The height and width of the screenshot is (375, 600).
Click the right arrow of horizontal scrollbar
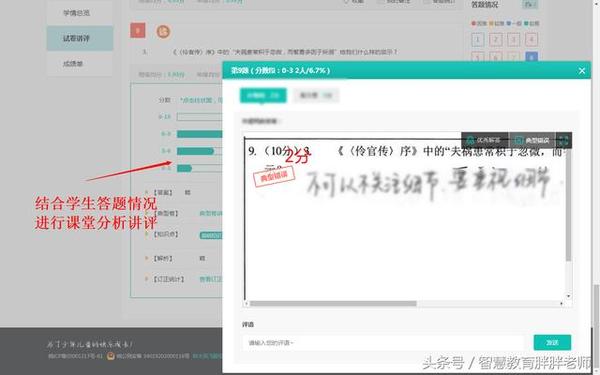561,303
